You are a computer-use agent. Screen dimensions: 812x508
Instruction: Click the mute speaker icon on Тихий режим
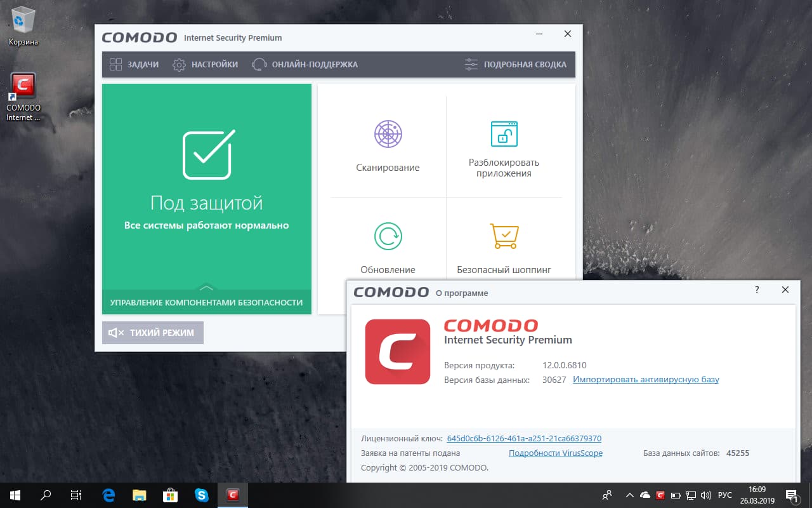[115, 332]
